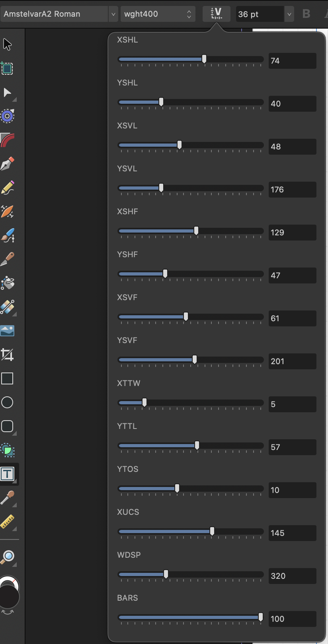Click the WDSP value field showing 320

(x=293, y=576)
